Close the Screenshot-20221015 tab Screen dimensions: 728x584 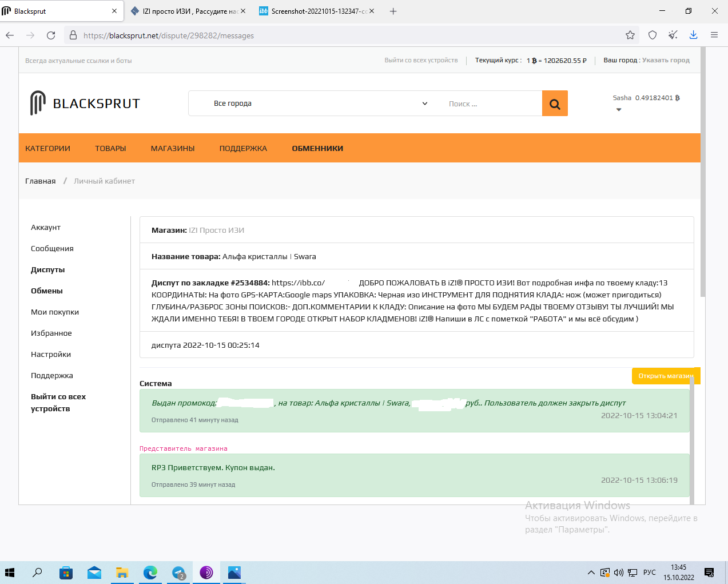click(x=372, y=11)
